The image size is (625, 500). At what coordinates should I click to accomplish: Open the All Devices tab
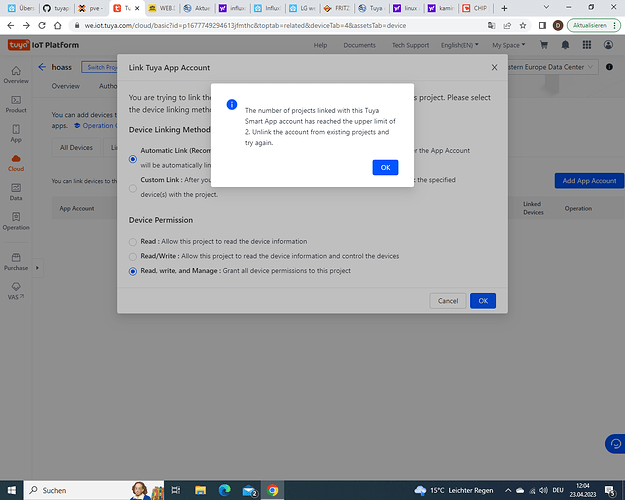(x=76, y=148)
